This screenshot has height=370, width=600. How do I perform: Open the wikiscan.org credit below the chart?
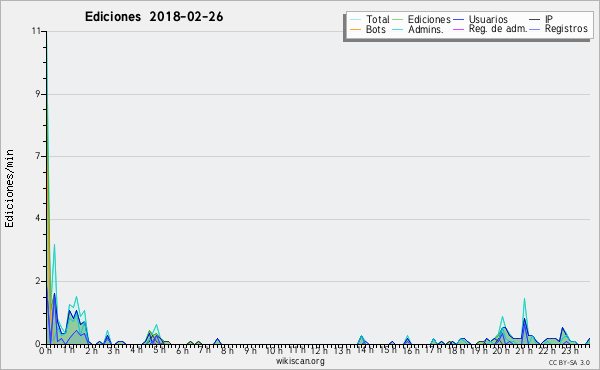(x=300, y=361)
